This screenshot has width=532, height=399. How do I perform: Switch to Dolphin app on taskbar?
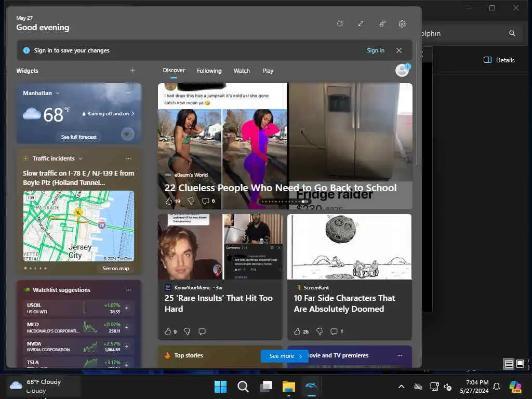pyautogui.click(x=312, y=387)
